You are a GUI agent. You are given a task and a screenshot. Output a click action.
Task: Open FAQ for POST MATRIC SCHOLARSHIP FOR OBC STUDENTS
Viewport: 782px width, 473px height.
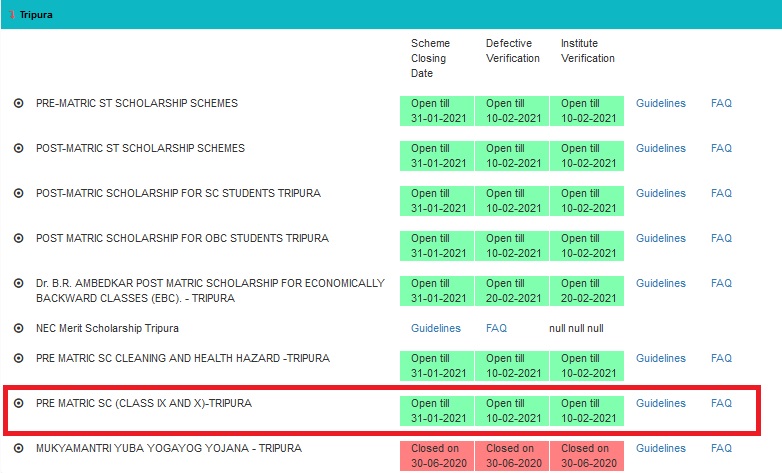click(721, 239)
